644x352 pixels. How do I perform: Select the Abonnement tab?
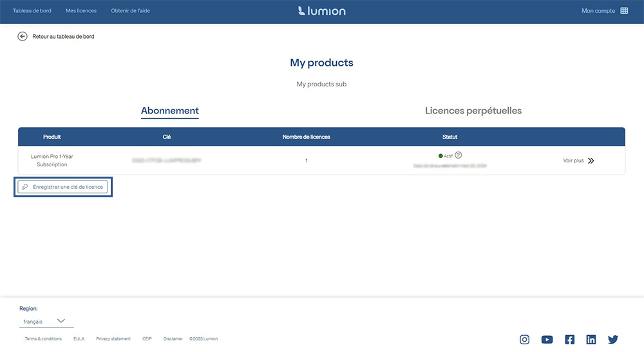pos(169,111)
